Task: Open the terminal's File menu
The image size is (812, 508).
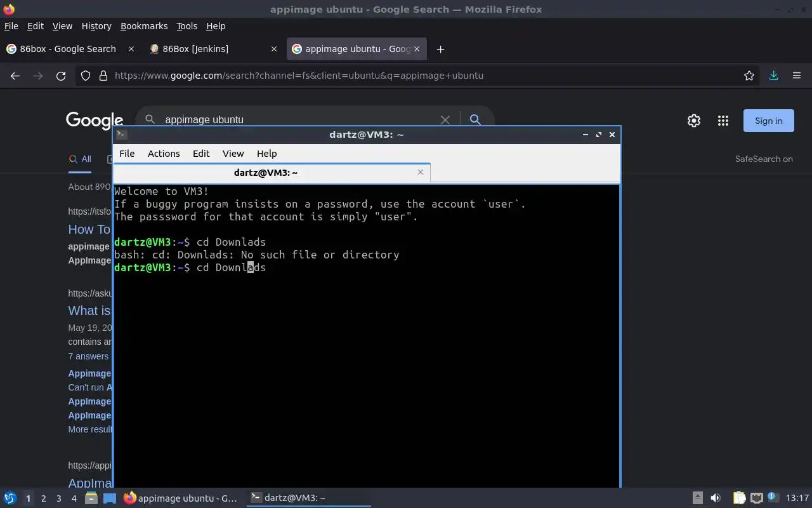Action: click(127, 154)
